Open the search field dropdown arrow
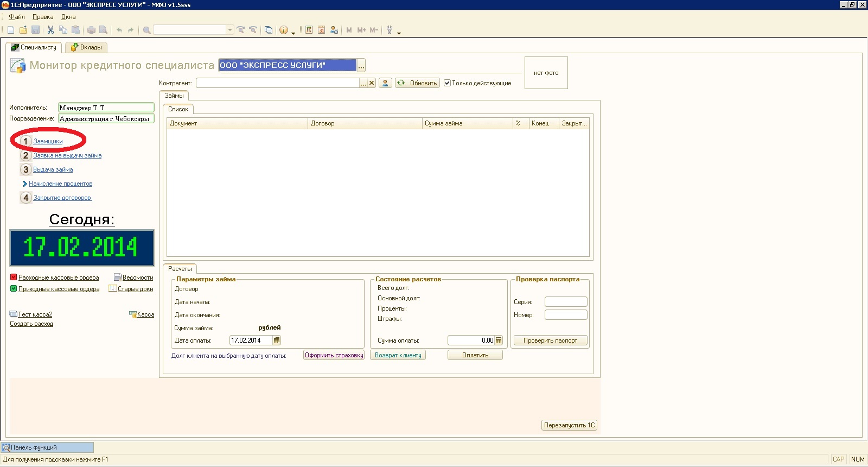This screenshot has width=868, height=467. coord(230,30)
